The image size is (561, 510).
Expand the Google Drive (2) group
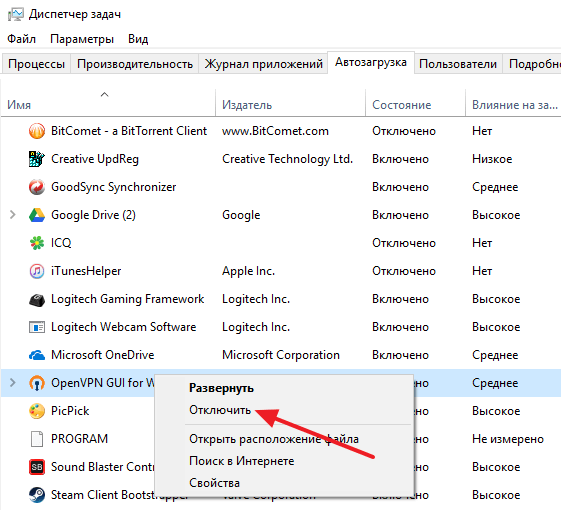pos(13,215)
